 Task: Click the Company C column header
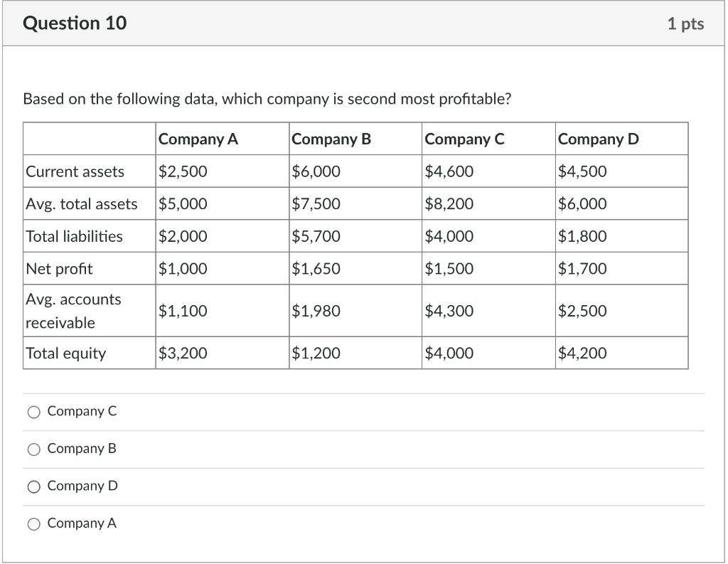[x=464, y=139]
